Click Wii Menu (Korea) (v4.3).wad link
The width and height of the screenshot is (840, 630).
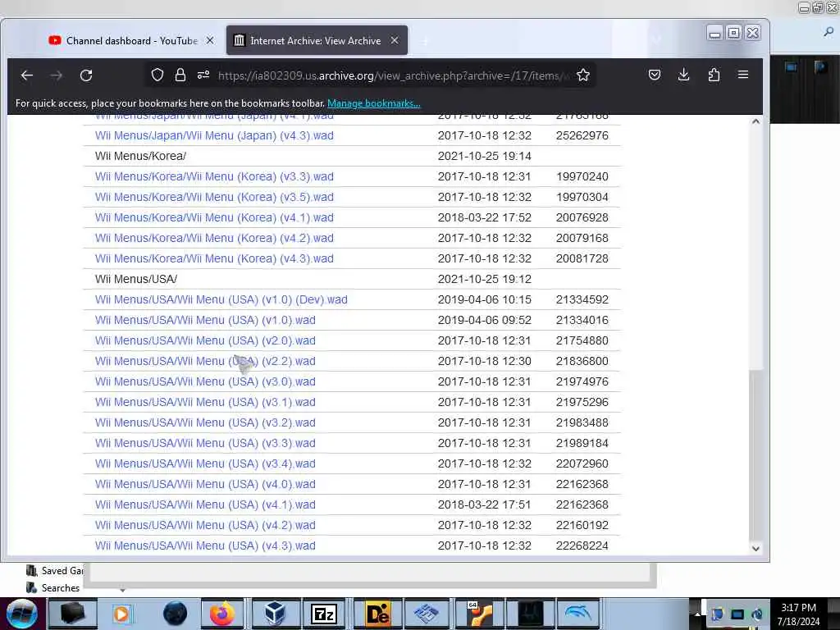[x=214, y=258]
